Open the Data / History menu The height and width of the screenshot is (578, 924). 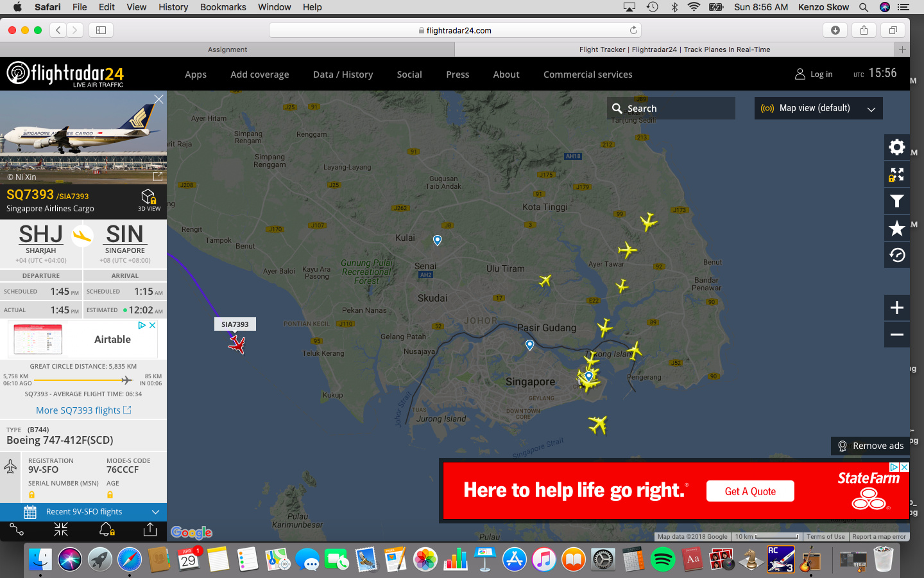pos(343,74)
